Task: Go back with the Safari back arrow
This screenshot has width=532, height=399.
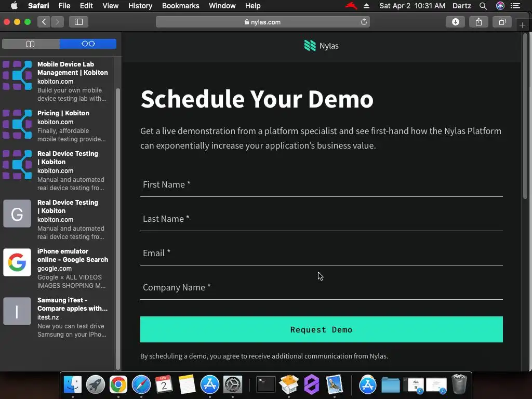Action: coord(44,22)
